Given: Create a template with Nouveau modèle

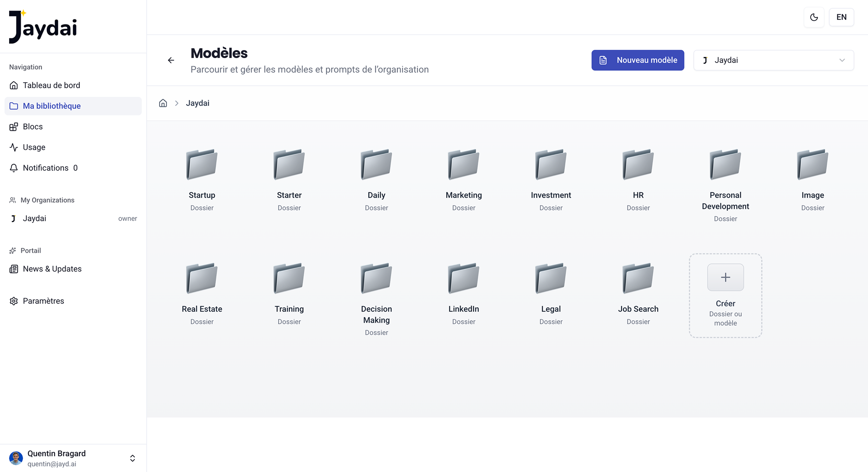Looking at the screenshot, I should tap(637, 60).
